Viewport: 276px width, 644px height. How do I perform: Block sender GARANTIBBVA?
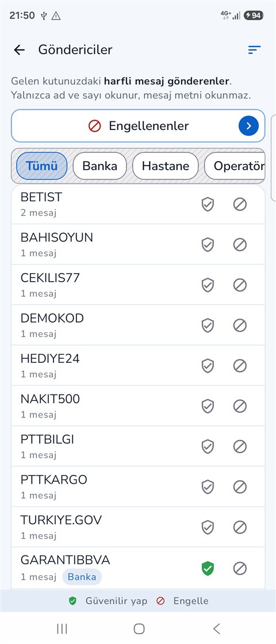[240, 569]
